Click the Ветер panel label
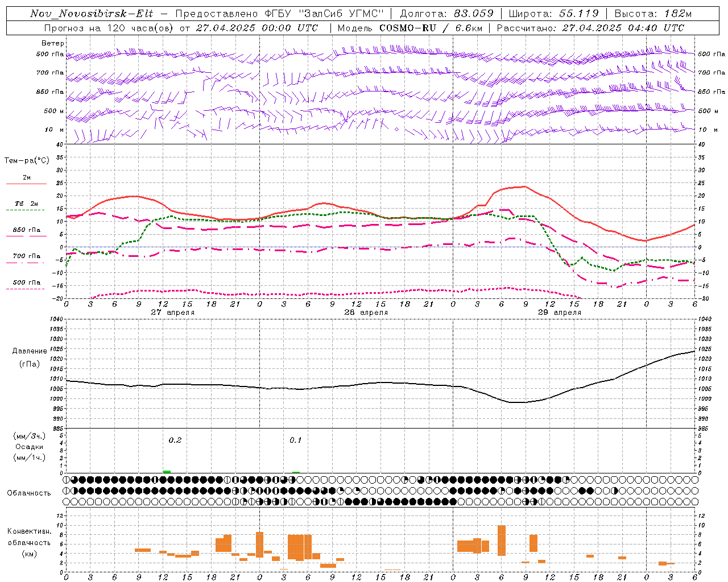The width and height of the screenshot is (728, 582). coord(53,43)
